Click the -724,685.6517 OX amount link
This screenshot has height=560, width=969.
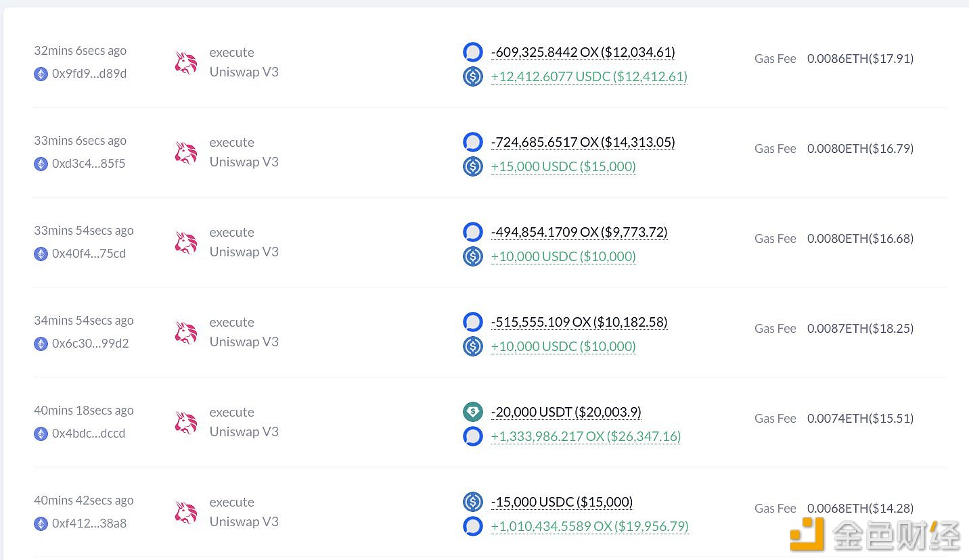click(x=583, y=142)
